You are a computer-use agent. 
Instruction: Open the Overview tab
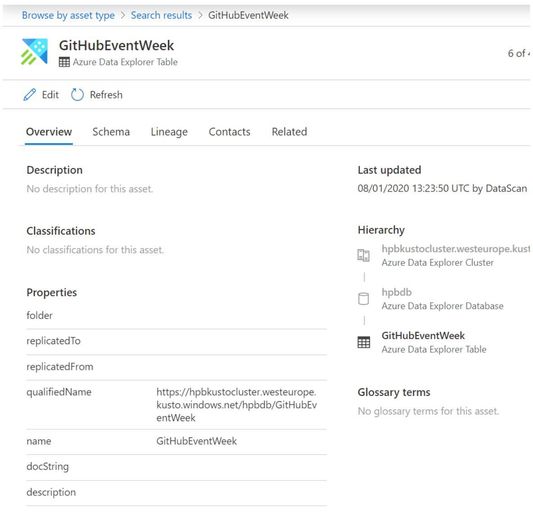49,132
